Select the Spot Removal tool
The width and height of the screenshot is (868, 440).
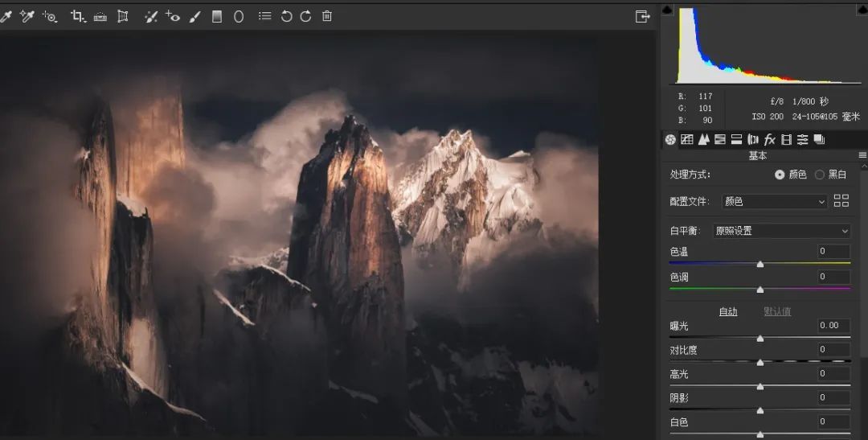point(150,17)
